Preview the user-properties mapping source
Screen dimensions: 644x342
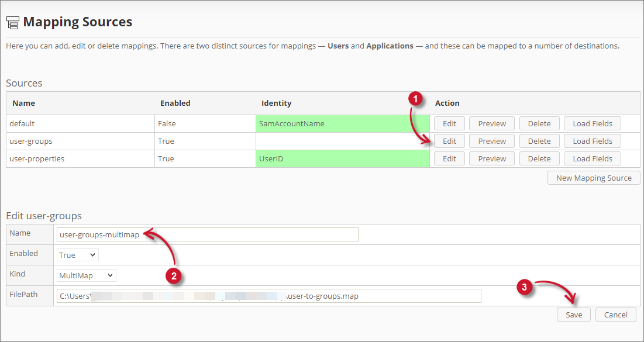(x=492, y=158)
